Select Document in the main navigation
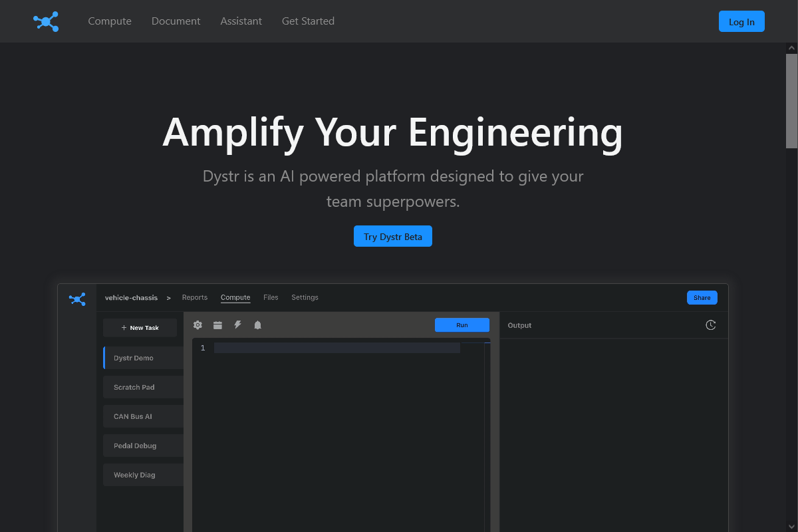The image size is (798, 532). tap(176, 21)
